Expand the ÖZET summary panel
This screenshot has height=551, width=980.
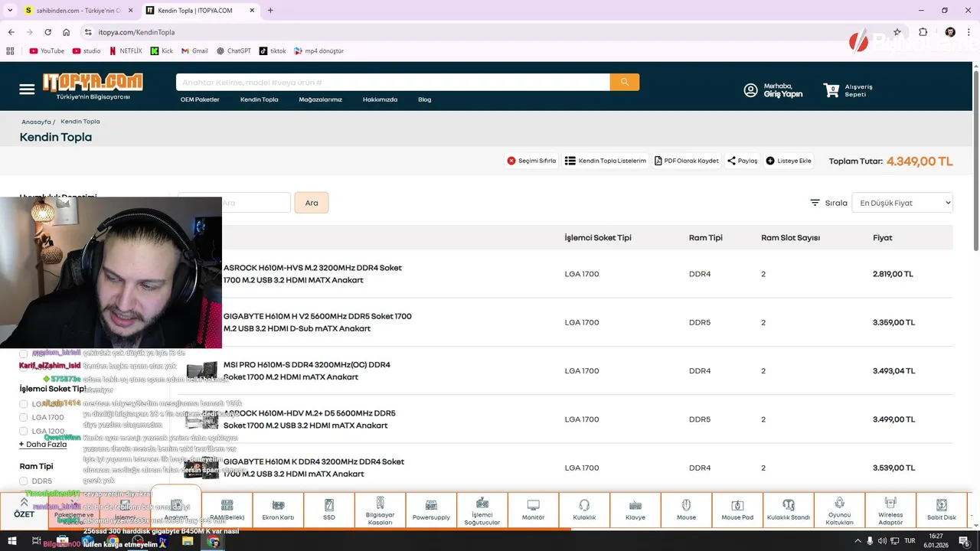(24, 510)
